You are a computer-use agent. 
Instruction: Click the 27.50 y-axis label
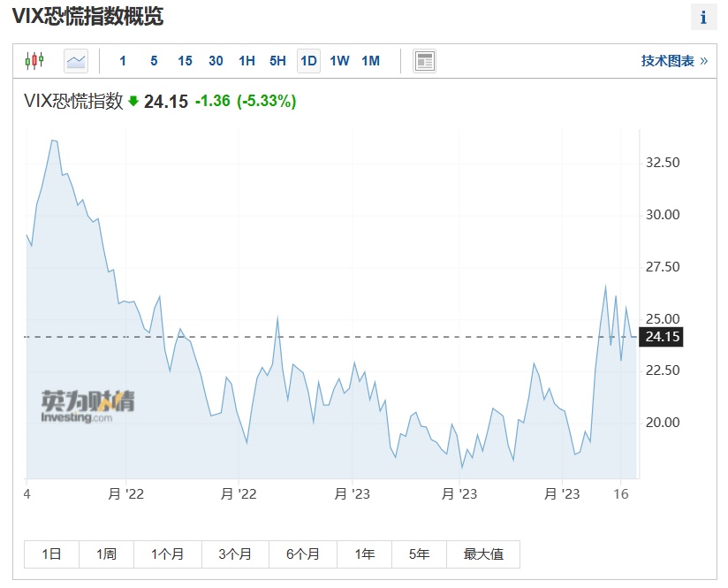point(663,267)
